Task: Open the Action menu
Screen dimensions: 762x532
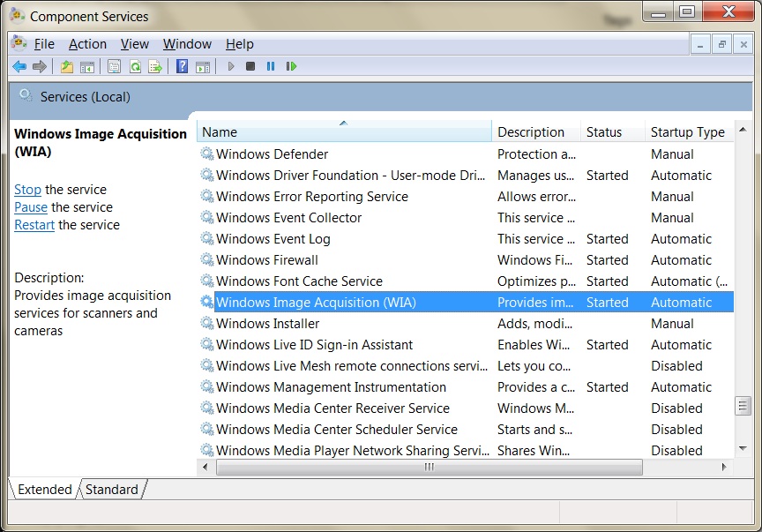Action: click(x=87, y=44)
